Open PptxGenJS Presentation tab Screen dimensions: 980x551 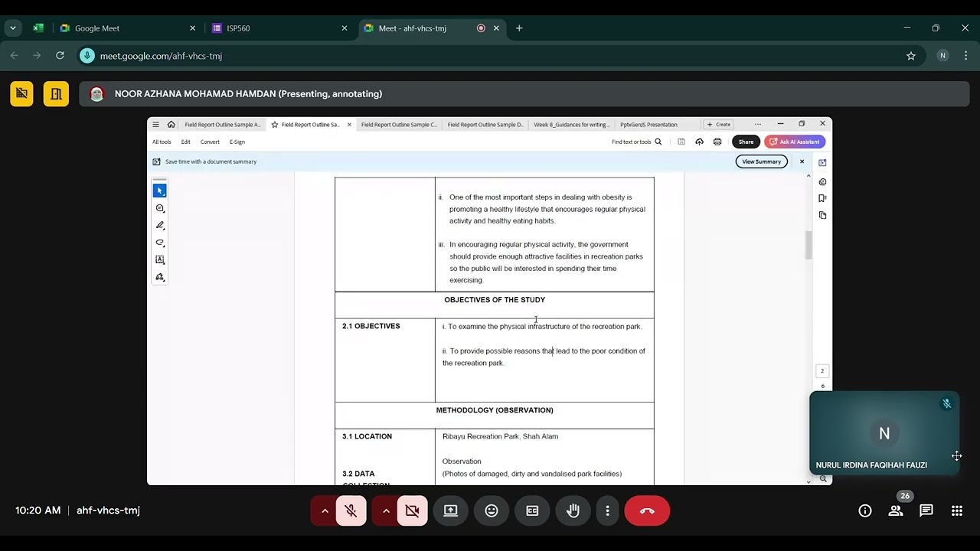pyautogui.click(x=649, y=124)
